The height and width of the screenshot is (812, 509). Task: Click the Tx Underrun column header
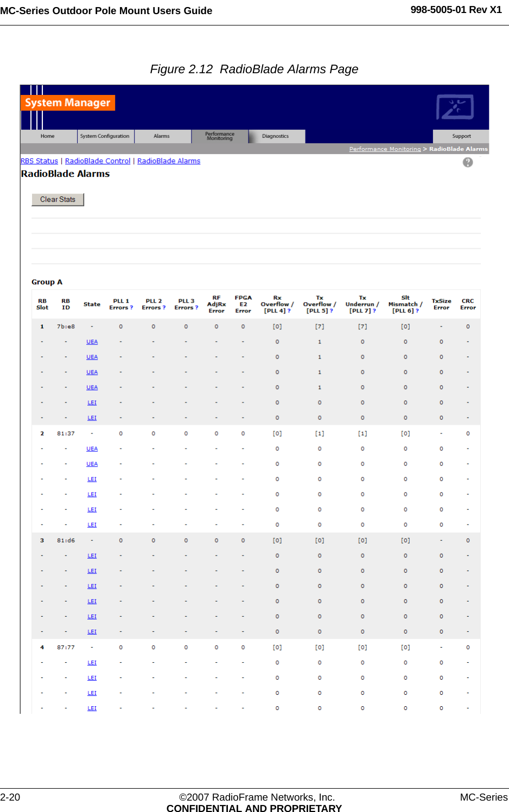tap(362, 304)
